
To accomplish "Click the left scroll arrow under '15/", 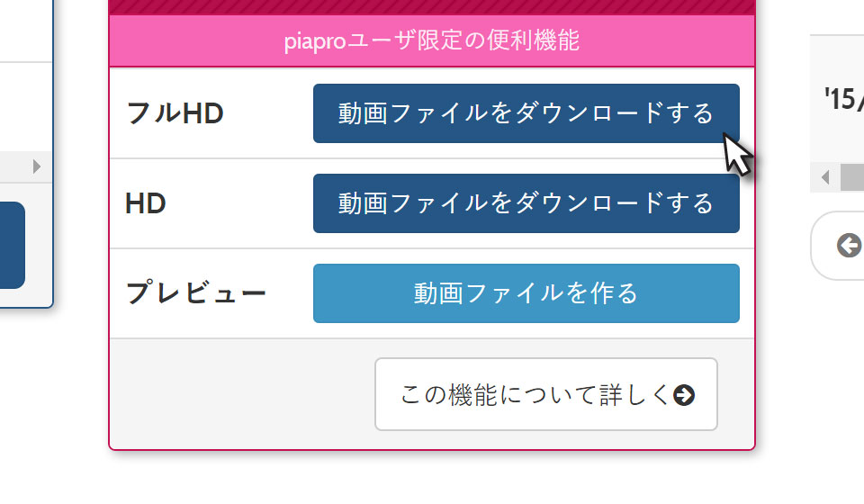I will pos(824,177).
